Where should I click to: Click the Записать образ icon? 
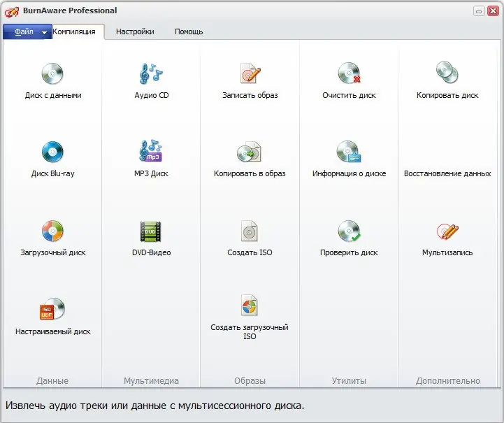[250, 73]
